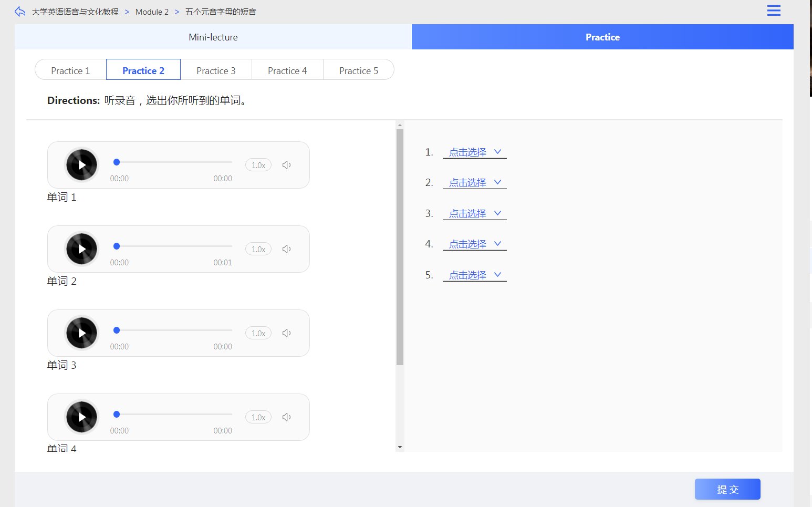Click 1.0x speed button on 单词 1
Screen dimensions: 812x507
[258, 165]
